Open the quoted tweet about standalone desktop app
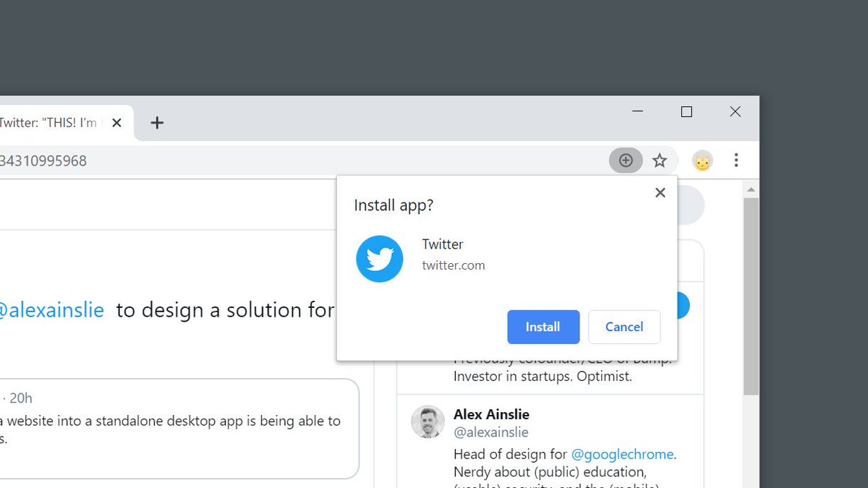Screen dimensions: 868x488 point(179,429)
